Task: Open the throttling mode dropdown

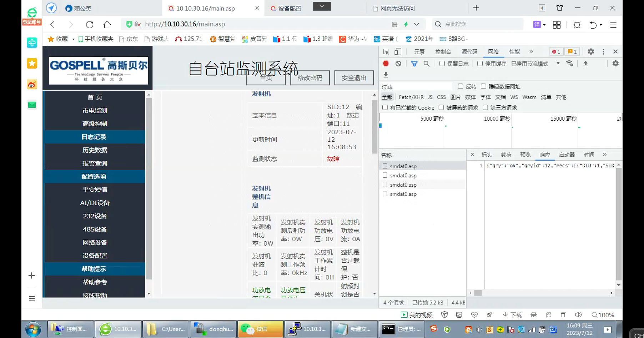Action: [558, 64]
